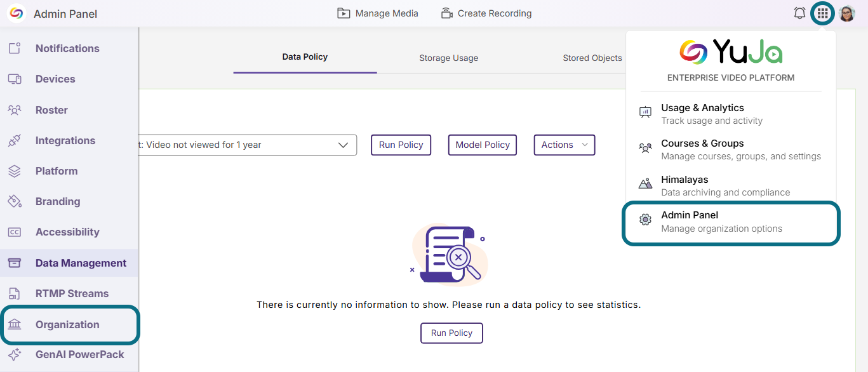Image resolution: width=868 pixels, height=372 pixels.
Task: Click the Platform layers icon
Action: pyautogui.click(x=15, y=171)
